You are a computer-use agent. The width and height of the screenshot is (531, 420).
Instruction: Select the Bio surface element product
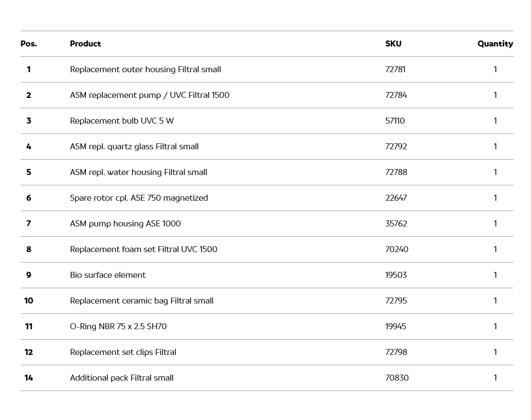pos(108,275)
